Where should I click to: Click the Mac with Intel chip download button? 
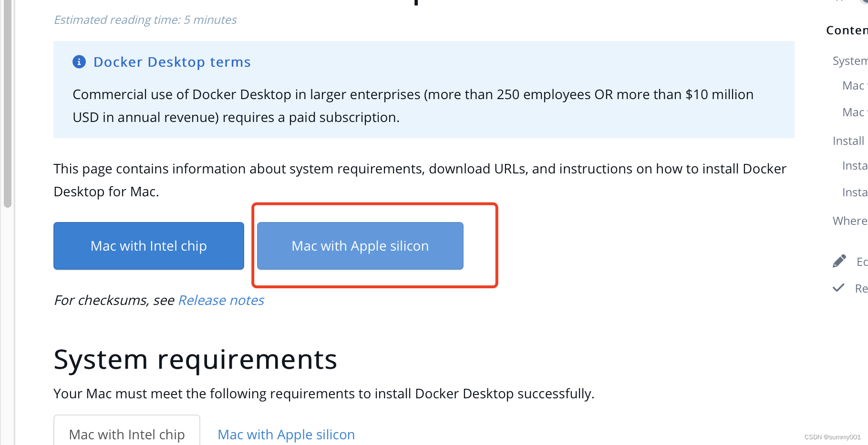click(149, 246)
